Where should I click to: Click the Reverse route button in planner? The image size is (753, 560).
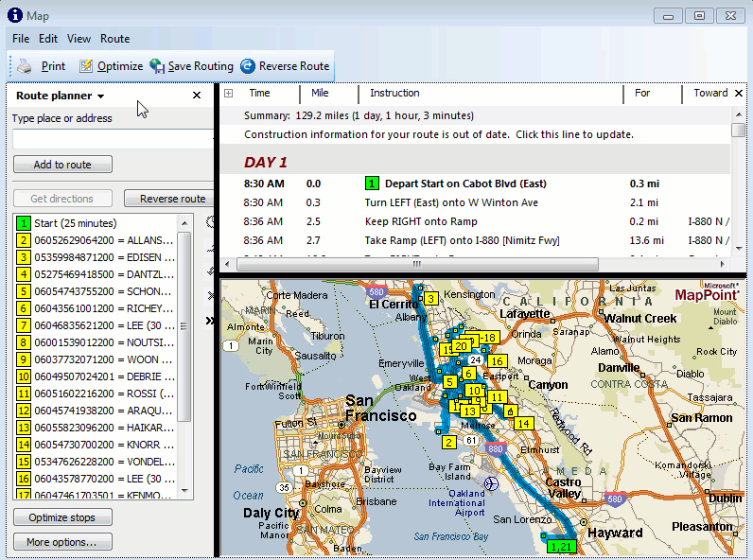click(x=169, y=199)
